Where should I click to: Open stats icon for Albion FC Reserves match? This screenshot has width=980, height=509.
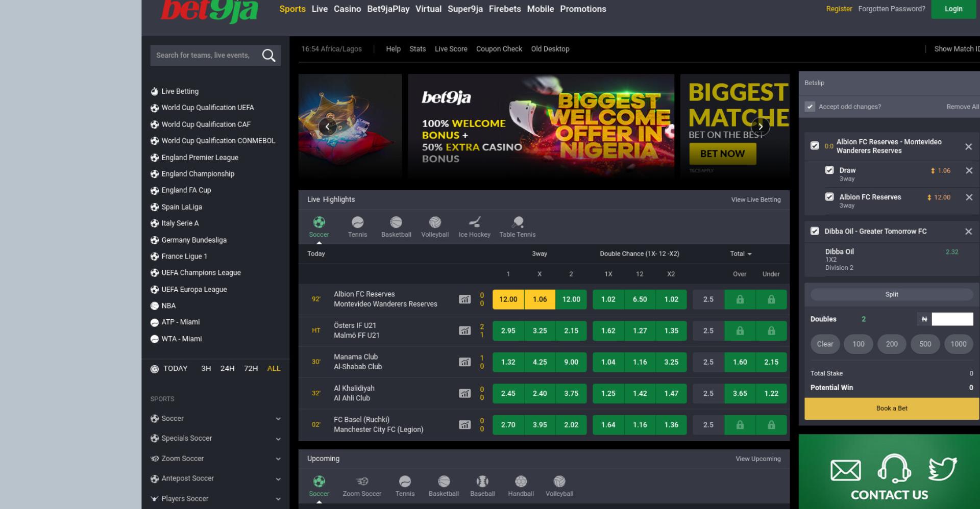[464, 299]
